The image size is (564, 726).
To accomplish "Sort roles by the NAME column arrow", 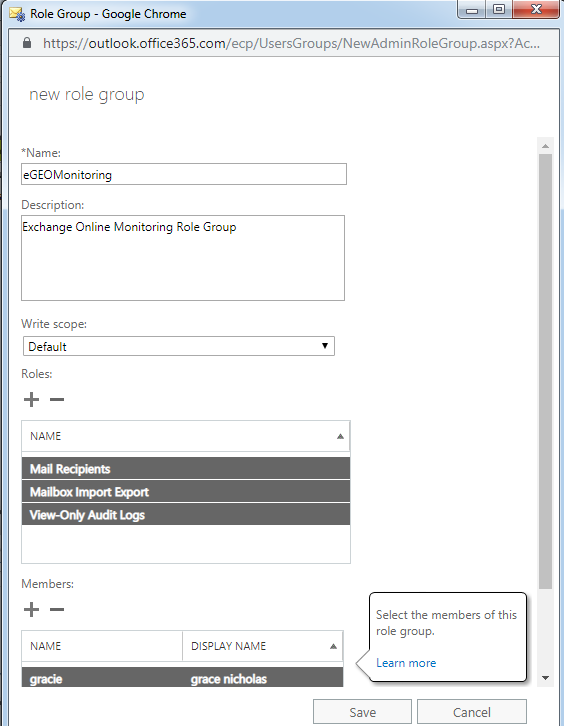I will pyautogui.click(x=340, y=436).
